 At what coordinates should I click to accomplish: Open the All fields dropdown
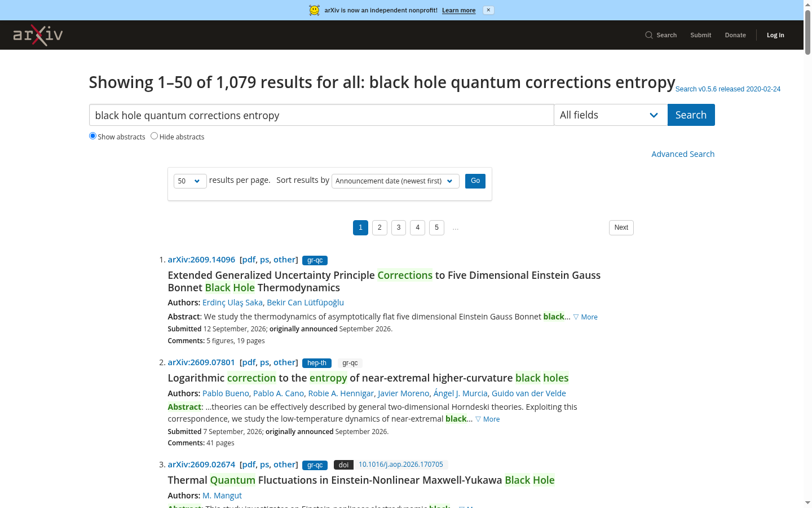coord(611,115)
